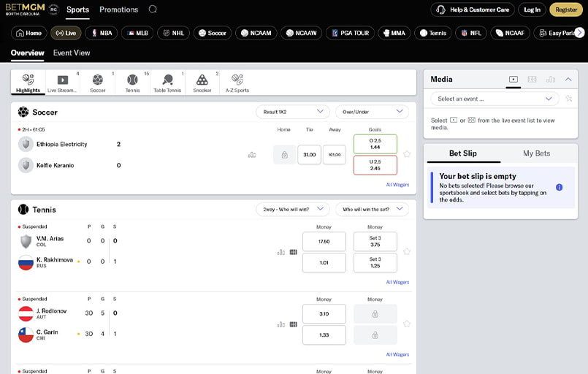Open NCAAM section
Image resolution: width=588 pixels, height=374 pixels.
click(x=256, y=33)
